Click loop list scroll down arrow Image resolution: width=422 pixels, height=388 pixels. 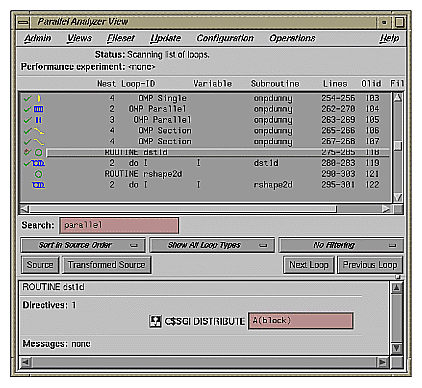click(398, 198)
